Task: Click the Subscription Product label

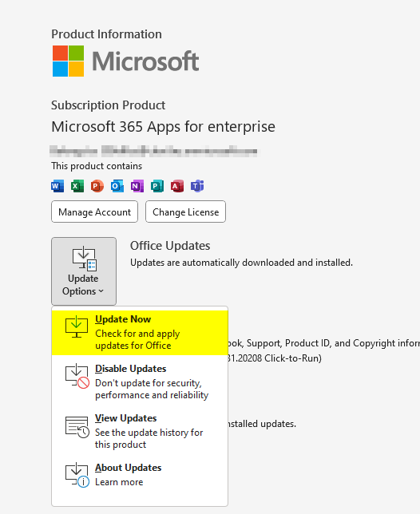Action: coord(109,105)
